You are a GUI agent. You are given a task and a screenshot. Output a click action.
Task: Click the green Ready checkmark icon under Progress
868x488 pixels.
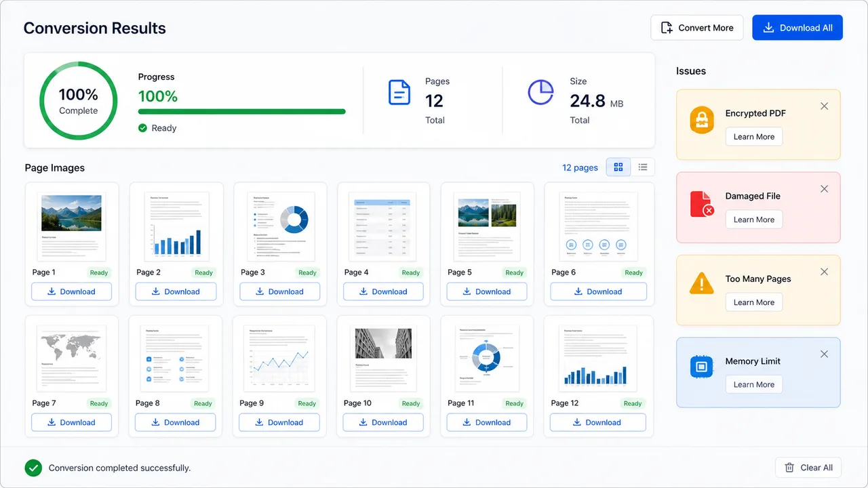click(x=142, y=128)
